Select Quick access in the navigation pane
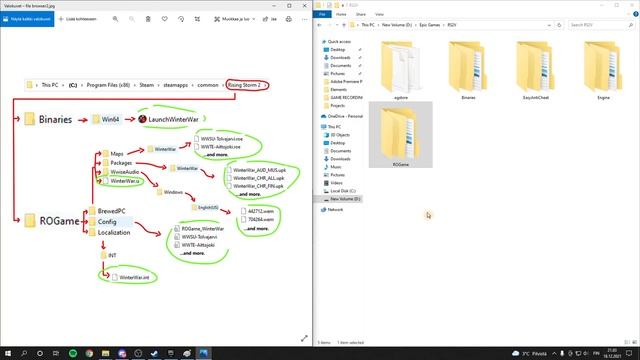The image size is (640, 360). click(x=339, y=42)
